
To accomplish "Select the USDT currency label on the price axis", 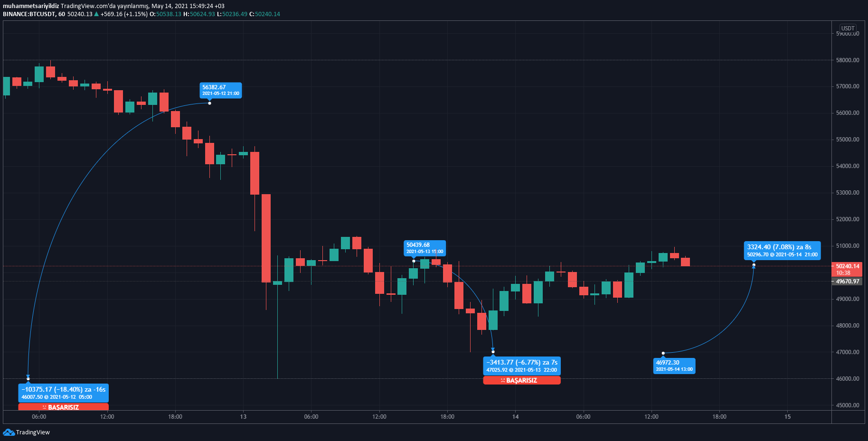I will tap(848, 28).
